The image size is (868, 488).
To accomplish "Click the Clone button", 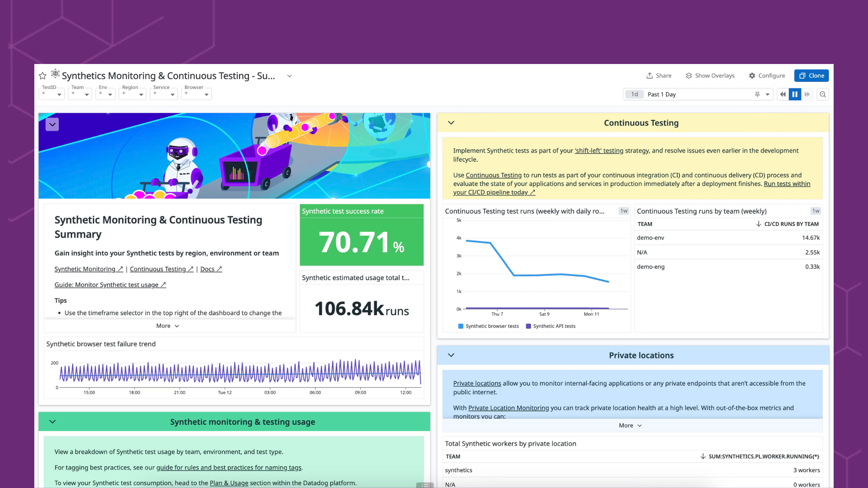I will [x=811, y=75].
